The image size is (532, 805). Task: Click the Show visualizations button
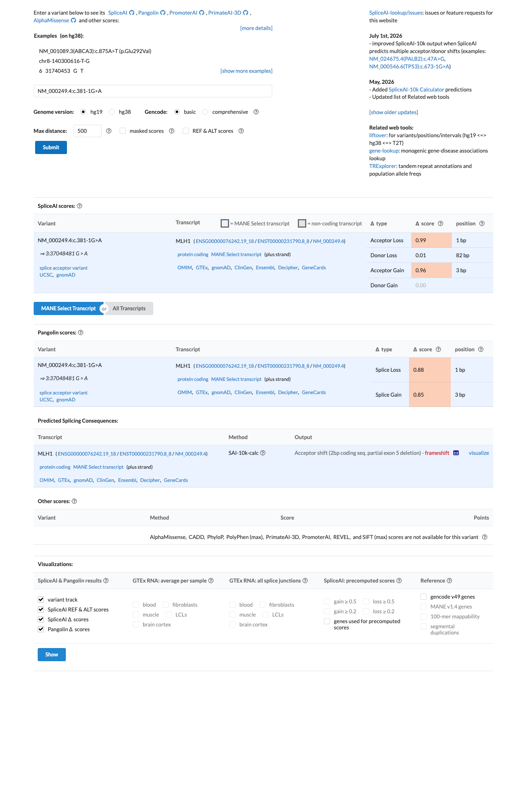click(52, 655)
